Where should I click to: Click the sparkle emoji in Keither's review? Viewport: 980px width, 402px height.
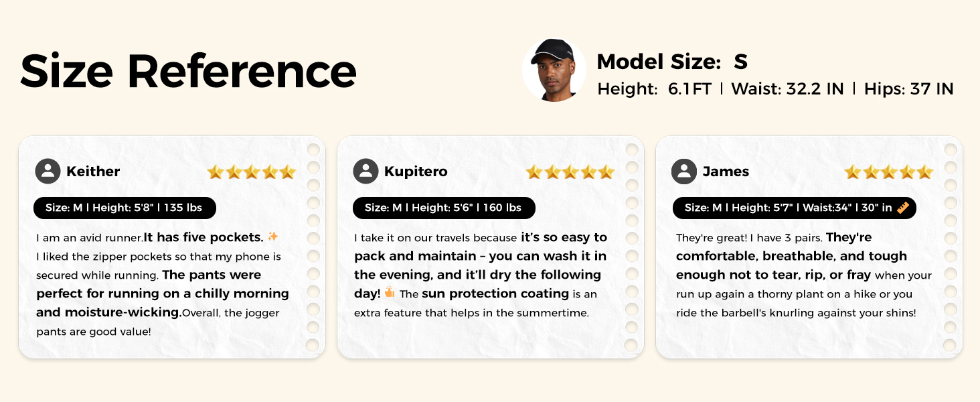(272, 237)
